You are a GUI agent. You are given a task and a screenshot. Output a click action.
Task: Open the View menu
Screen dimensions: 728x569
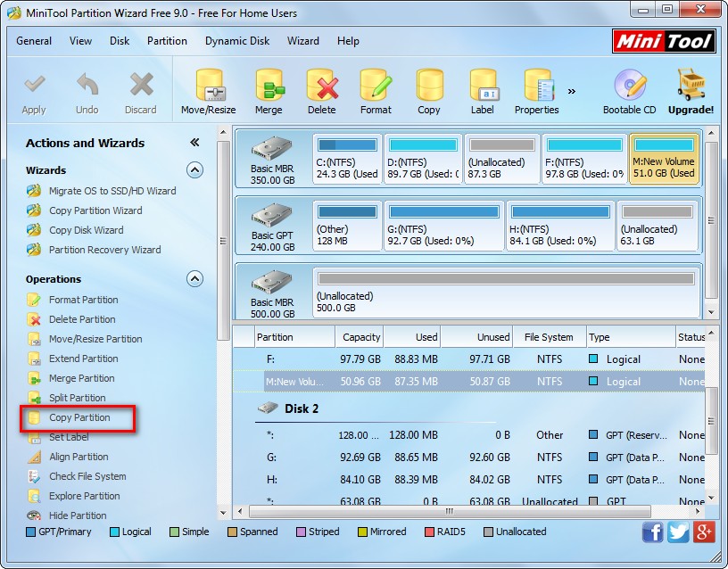point(81,41)
